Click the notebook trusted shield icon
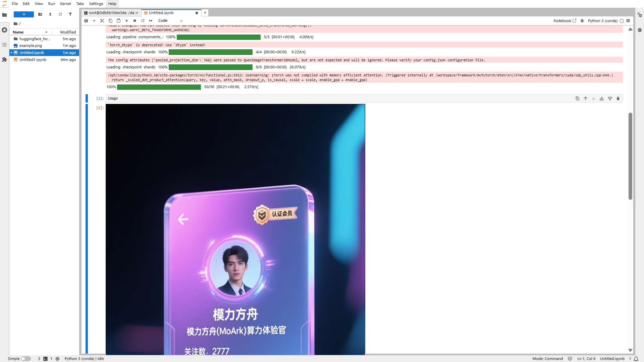The width and height of the screenshot is (644, 362). point(570,359)
